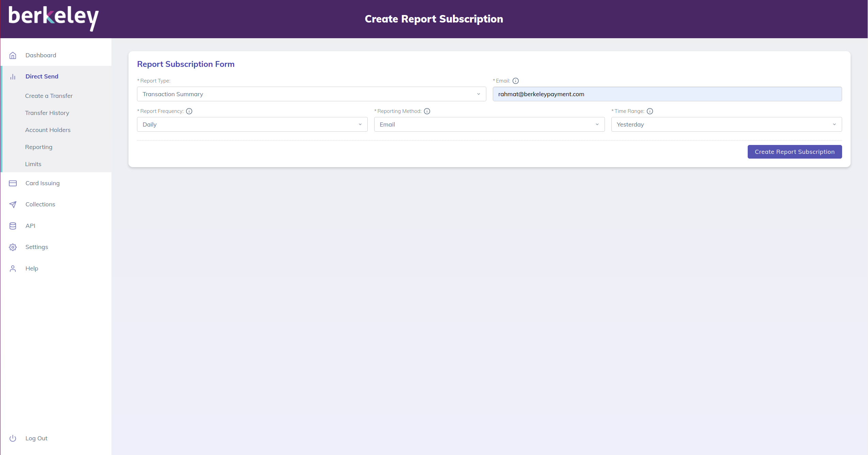The width and height of the screenshot is (868, 455).
Task: Click the Reporting Method info icon
Action: click(x=427, y=111)
